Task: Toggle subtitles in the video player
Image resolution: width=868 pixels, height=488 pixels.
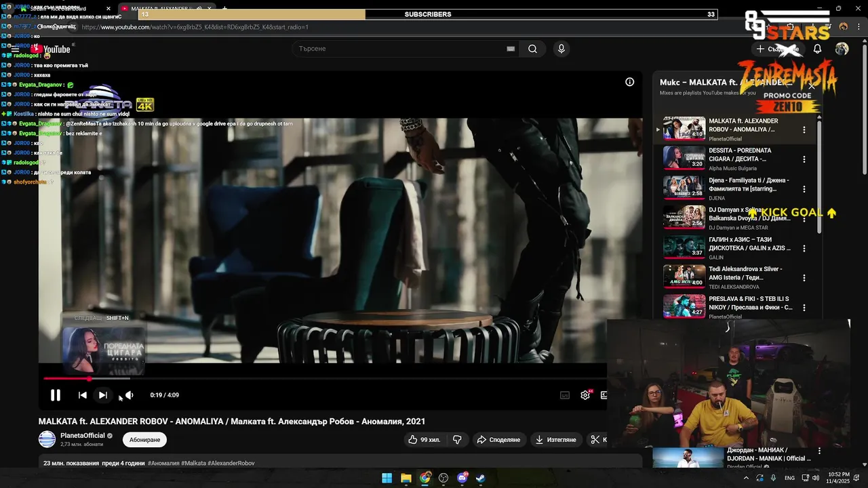Action: tap(565, 395)
